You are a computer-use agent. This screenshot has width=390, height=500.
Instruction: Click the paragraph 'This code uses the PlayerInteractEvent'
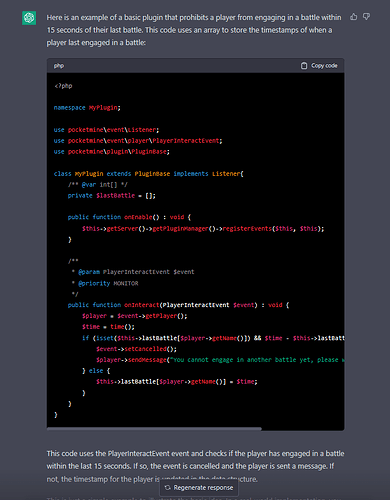(x=195, y=466)
